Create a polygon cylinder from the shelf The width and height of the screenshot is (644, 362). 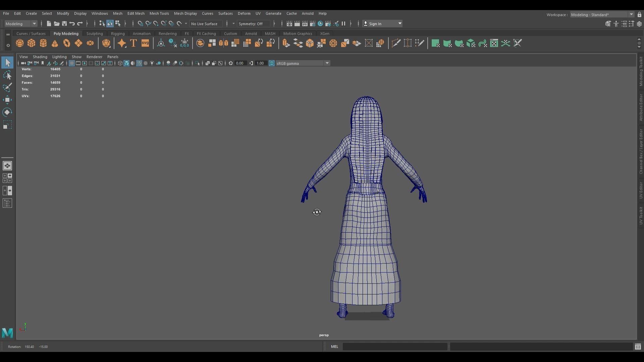pos(43,43)
